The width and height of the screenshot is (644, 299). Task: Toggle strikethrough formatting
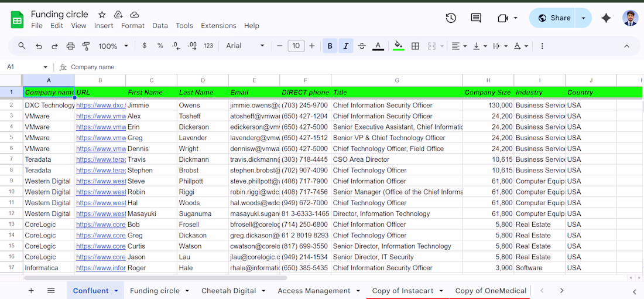click(x=362, y=46)
